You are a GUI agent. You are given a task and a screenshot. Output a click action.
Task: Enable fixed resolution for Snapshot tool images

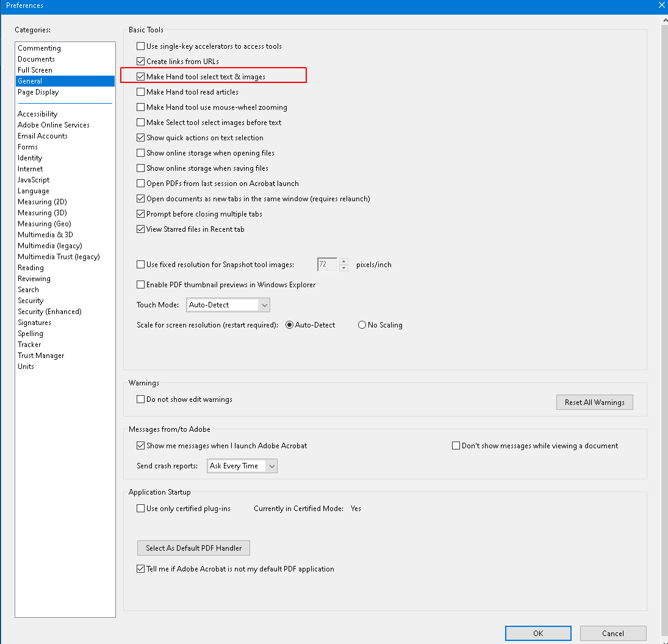click(141, 264)
